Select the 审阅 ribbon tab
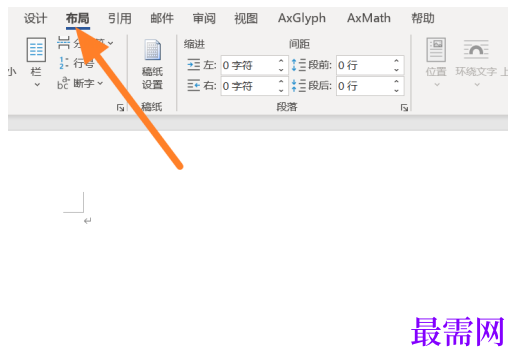 coord(204,18)
